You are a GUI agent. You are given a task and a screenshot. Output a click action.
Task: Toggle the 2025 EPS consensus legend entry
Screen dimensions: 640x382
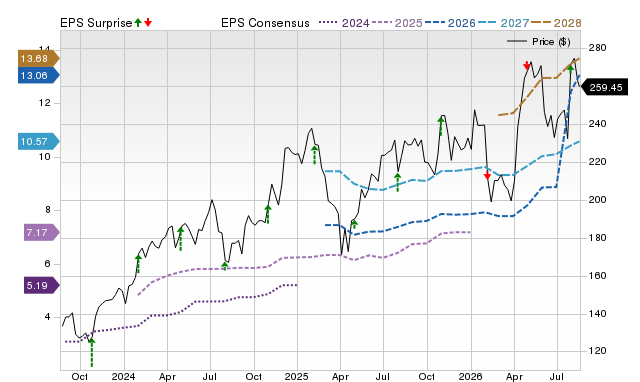(x=397, y=23)
